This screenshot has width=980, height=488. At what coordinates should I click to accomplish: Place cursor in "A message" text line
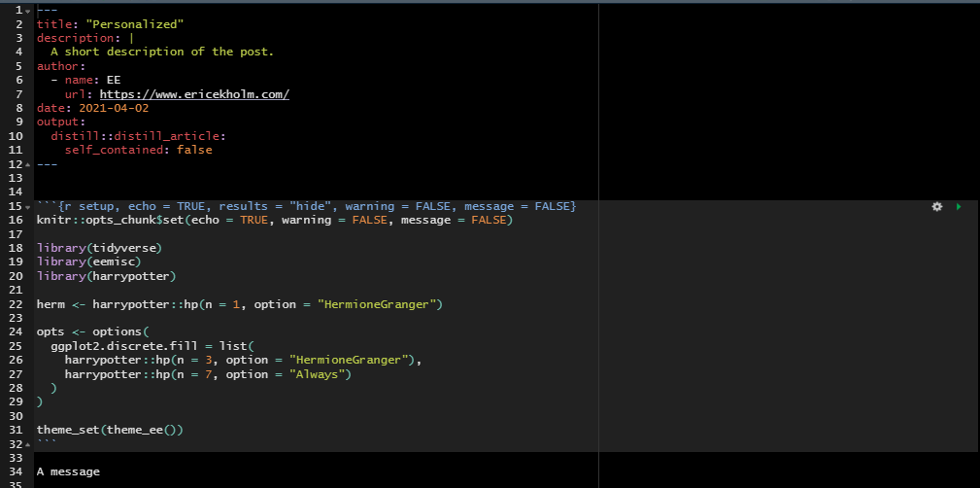click(x=68, y=471)
